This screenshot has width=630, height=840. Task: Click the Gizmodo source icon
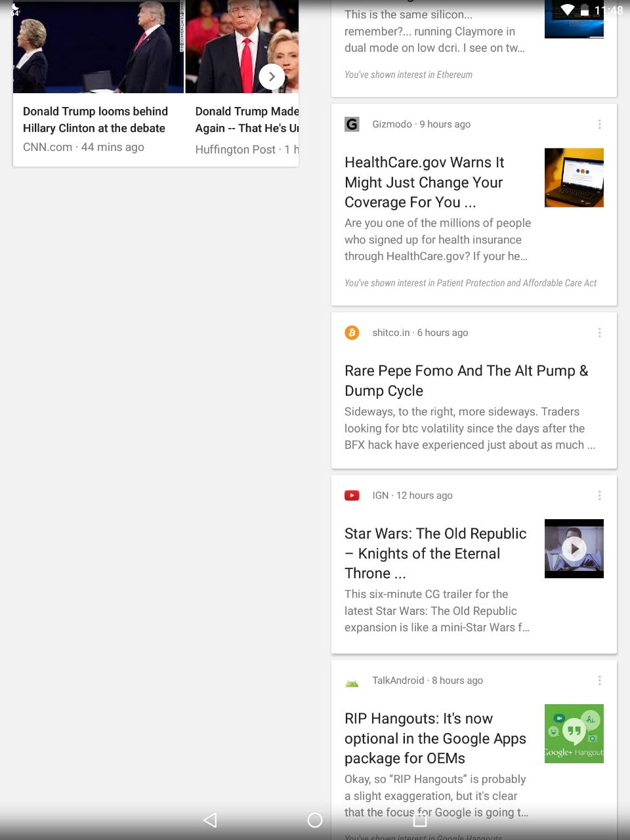point(352,124)
